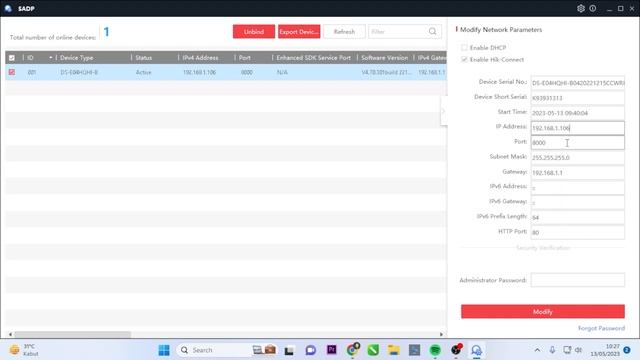640x360 pixels.
Task: Open the Chat app on taskbar
Action: [x=311, y=350]
